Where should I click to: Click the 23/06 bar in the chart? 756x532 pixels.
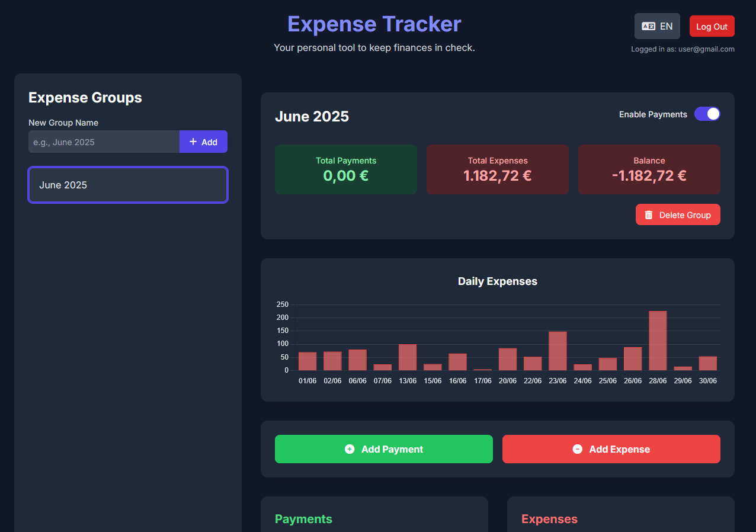pos(558,351)
